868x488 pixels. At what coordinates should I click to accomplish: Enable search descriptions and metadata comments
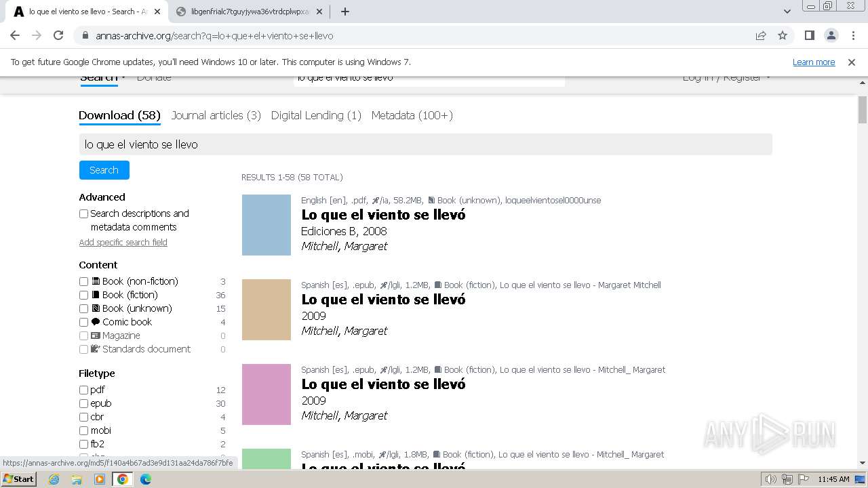click(x=83, y=213)
